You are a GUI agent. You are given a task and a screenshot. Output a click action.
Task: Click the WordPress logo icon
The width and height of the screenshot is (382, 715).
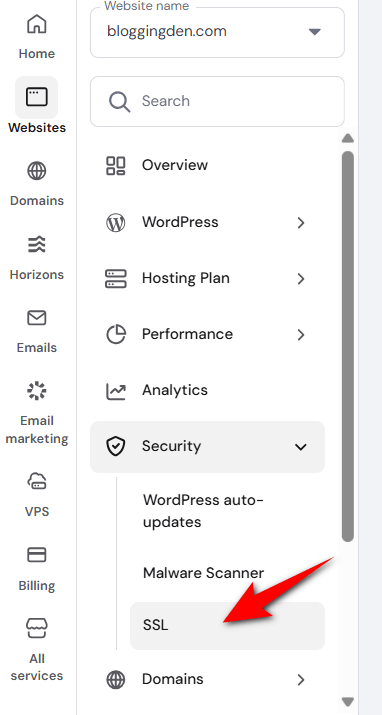pyautogui.click(x=115, y=223)
